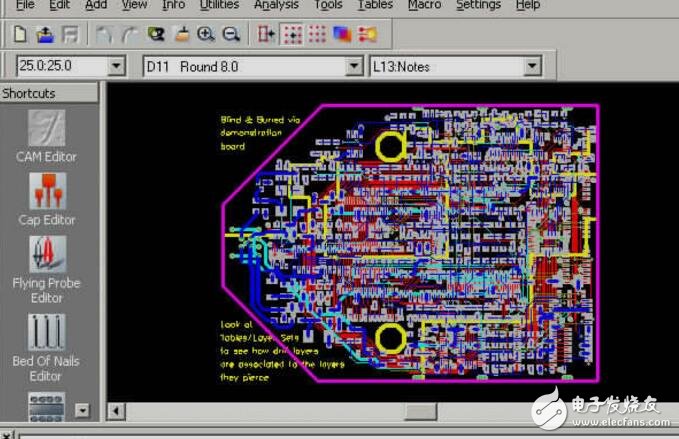The width and height of the screenshot is (679, 439).
Task: Toggle the grid snap dotted icon
Action: 291,35
